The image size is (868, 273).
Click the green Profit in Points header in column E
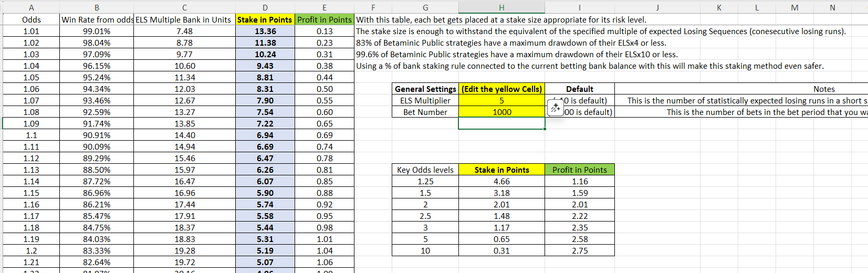click(x=325, y=19)
